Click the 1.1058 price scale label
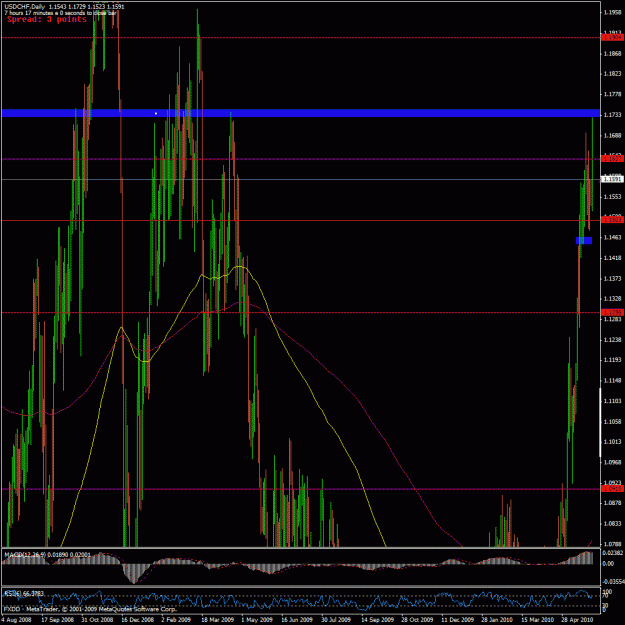Image resolution: width=625 pixels, height=625 pixels. (x=613, y=422)
